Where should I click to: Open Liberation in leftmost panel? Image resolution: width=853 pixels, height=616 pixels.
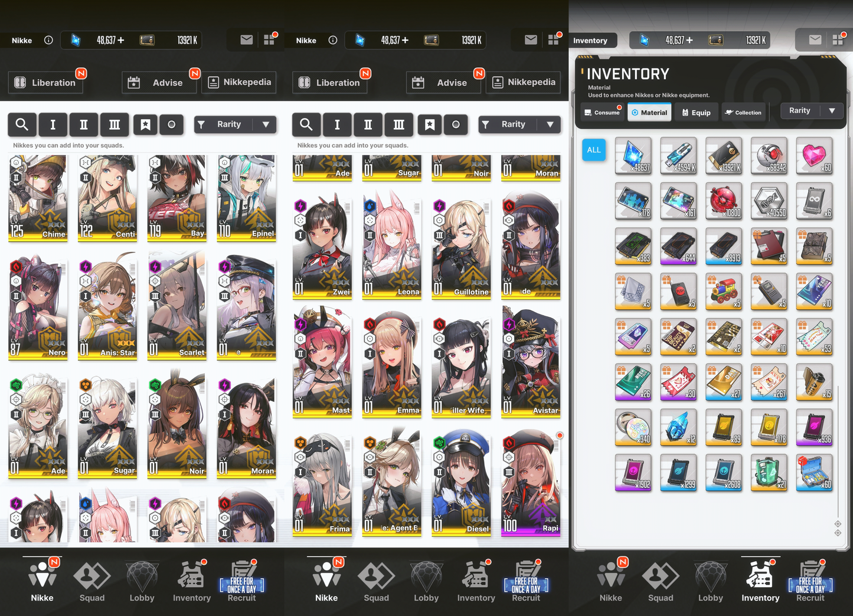pos(45,83)
